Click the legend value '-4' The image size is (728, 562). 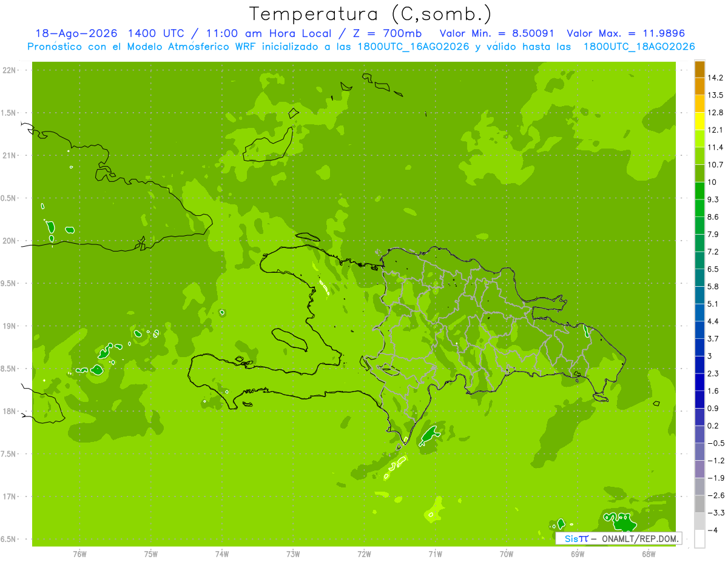pyautogui.click(x=712, y=530)
